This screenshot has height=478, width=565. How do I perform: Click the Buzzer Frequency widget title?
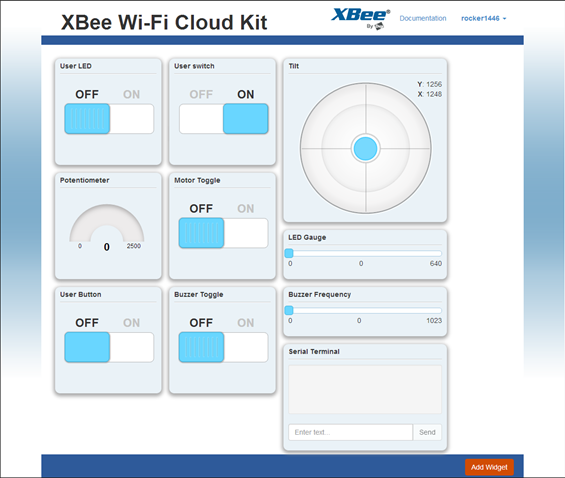pyautogui.click(x=319, y=294)
